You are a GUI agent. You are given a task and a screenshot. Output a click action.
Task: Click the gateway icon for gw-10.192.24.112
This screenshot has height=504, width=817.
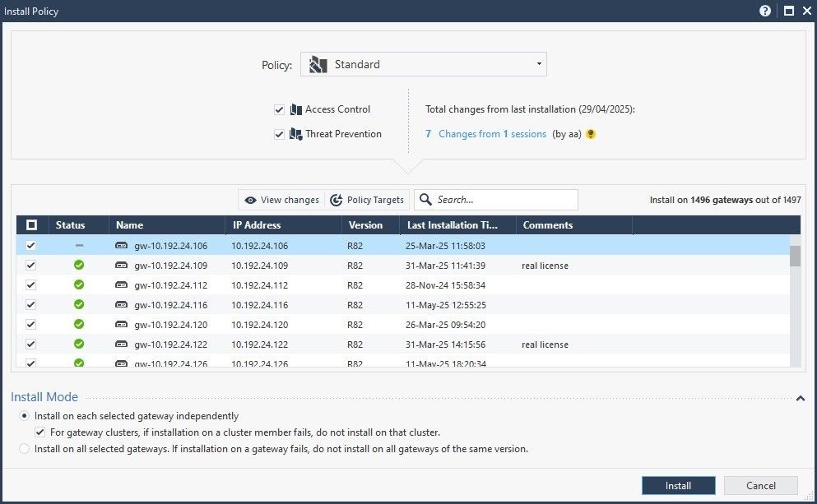[x=122, y=284]
